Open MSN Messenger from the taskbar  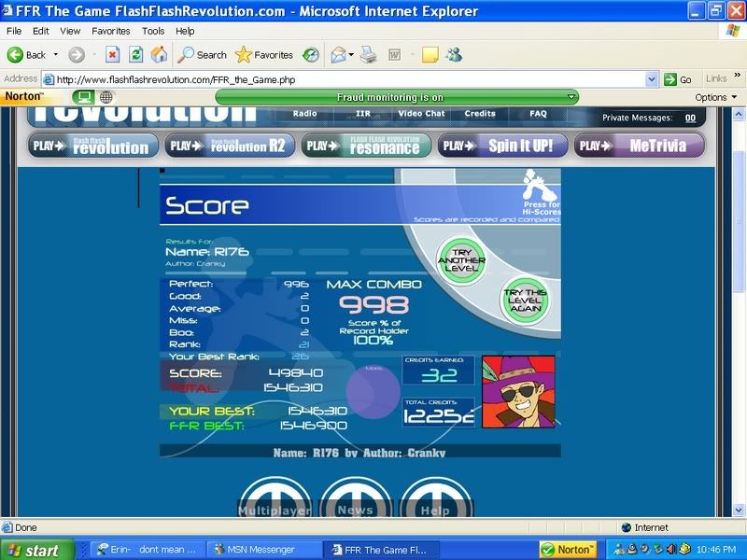point(260,550)
